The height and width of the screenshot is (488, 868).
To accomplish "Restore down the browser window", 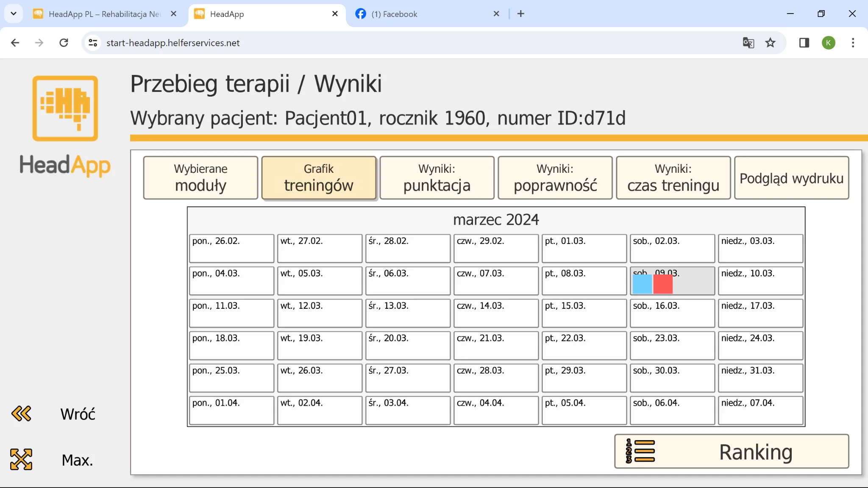I will click(821, 14).
